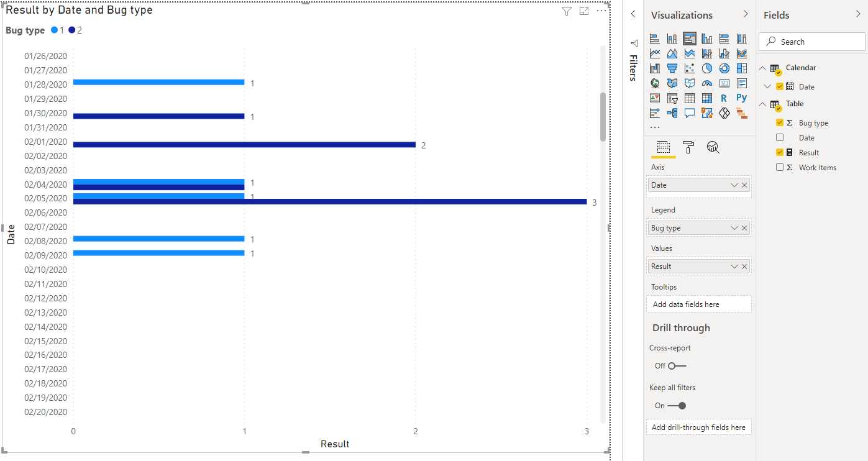The width and height of the screenshot is (868, 461).
Task: Switch to the Format paint roller tab
Action: 688,147
